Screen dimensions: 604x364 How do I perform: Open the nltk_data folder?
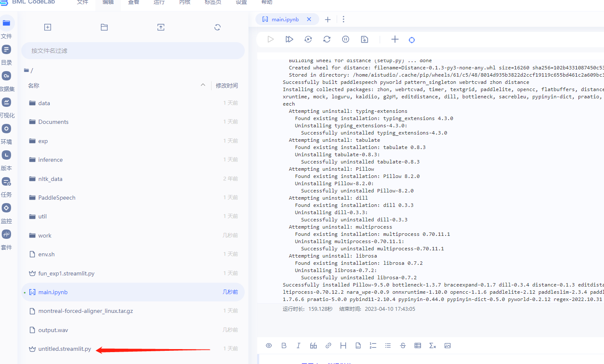[x=133, y=179]
